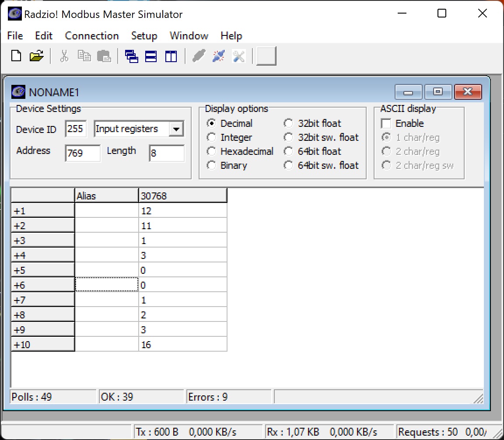Create a new document with the toolbar icon
Viewport: 504px width, 440px height.
[16, 56]
